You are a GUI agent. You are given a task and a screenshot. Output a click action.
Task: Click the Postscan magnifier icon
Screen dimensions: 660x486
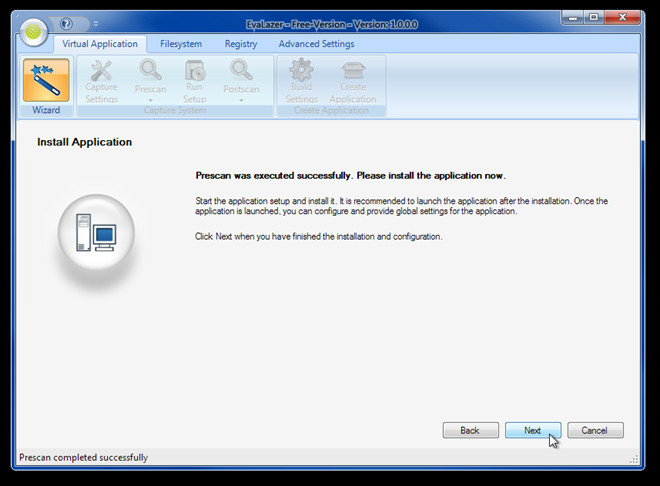tap(241, 70)
